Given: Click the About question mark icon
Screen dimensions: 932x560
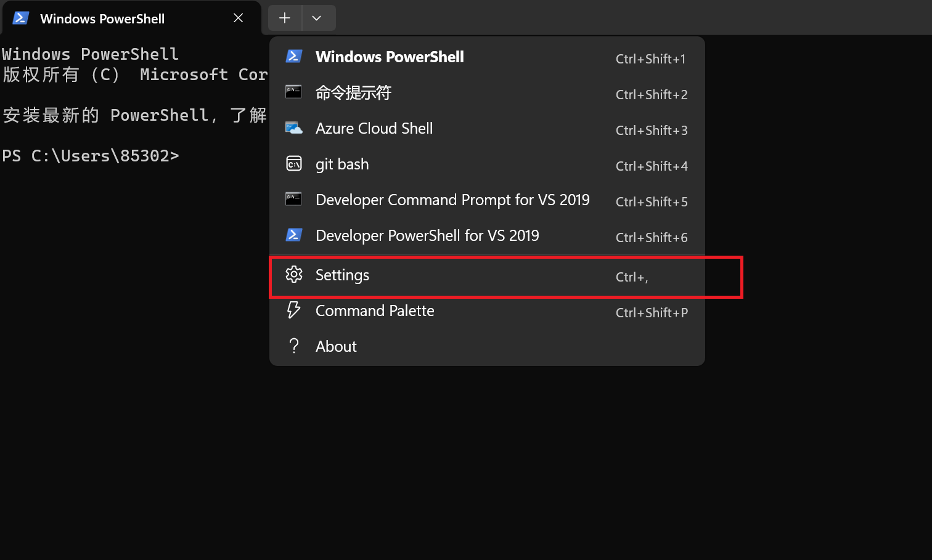Looking at the screenshot, I should click(294, 346).
